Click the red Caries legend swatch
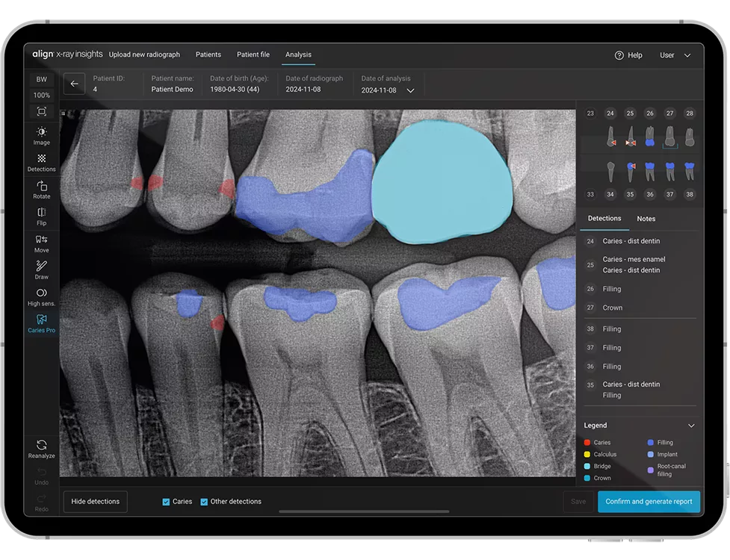 [x=587, y=443]
